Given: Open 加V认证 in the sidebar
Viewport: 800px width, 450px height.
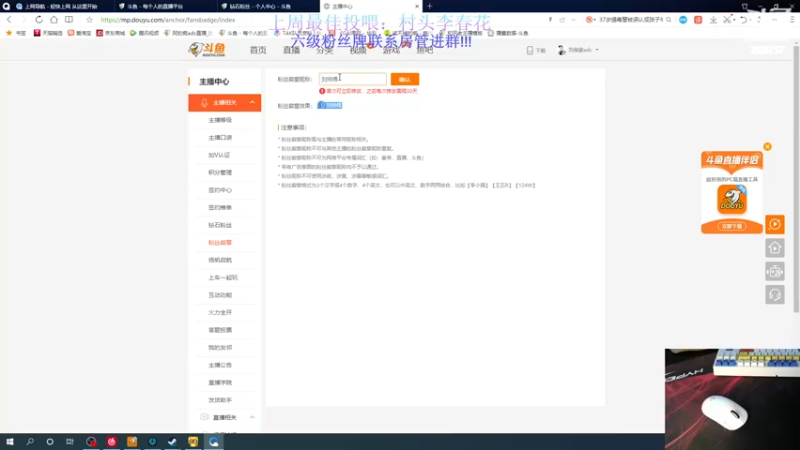Looking at the screenshot, I should pos(219,155).
